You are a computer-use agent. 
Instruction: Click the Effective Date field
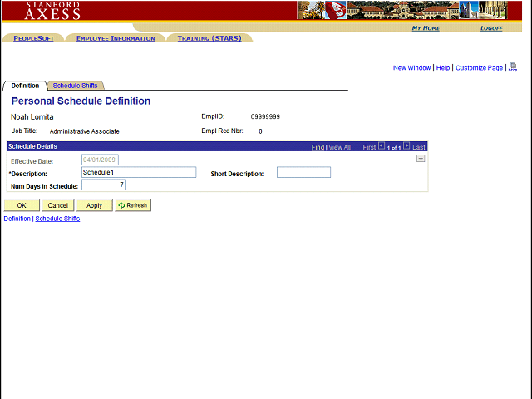(100, 160)
